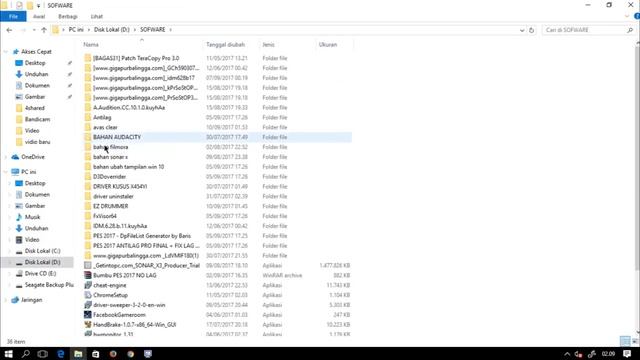Select driver-sweeper-3-2-0-en-win icon
Screen dimensions: 640x360
pos(88,305)
